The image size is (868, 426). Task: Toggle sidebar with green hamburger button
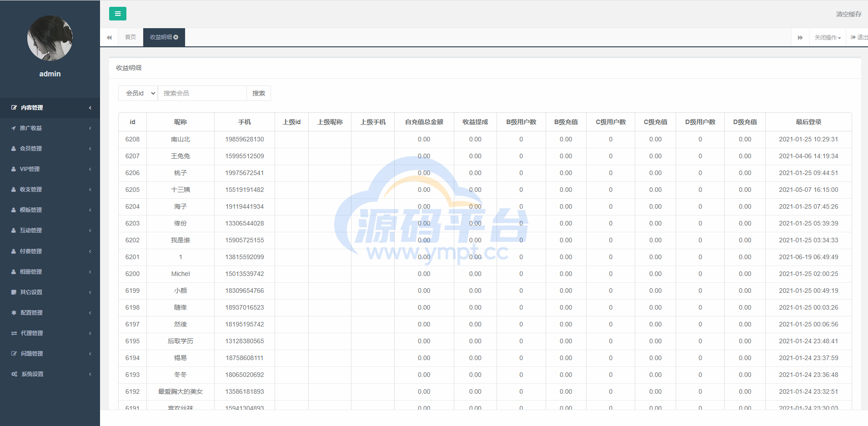pos(117,14)
